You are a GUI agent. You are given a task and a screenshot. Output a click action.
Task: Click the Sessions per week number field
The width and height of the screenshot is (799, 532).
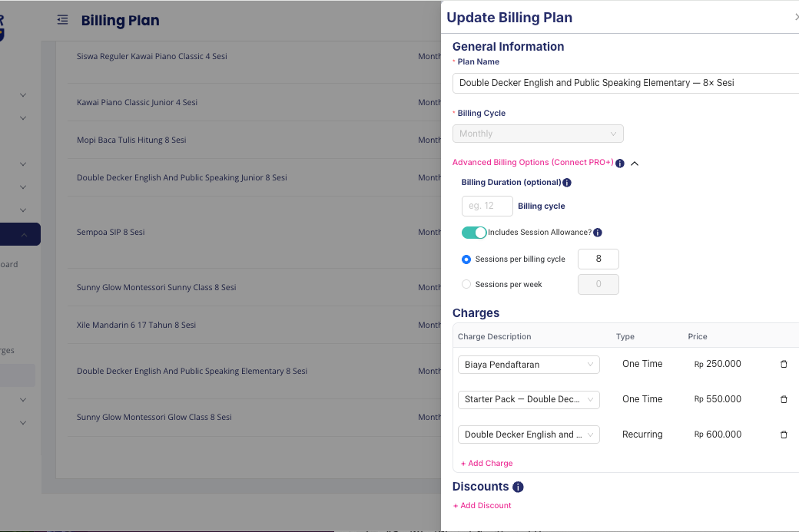[x=598, y=285]
